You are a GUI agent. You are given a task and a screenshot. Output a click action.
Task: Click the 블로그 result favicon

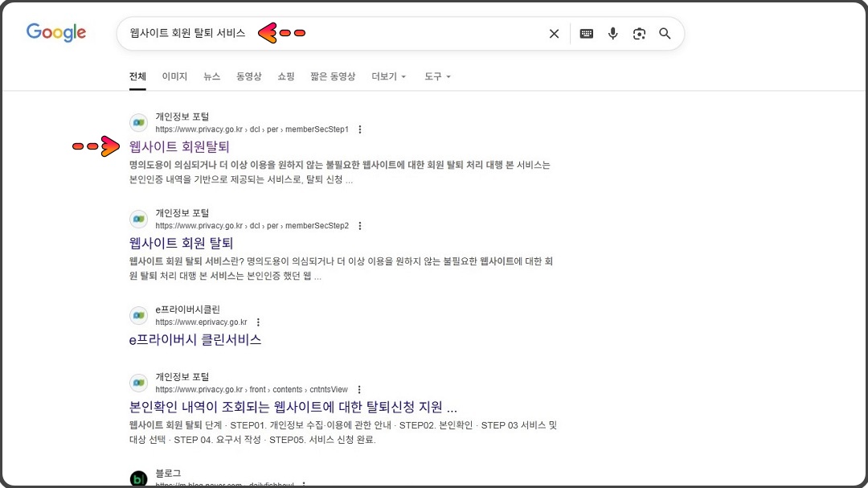point(138,478)
